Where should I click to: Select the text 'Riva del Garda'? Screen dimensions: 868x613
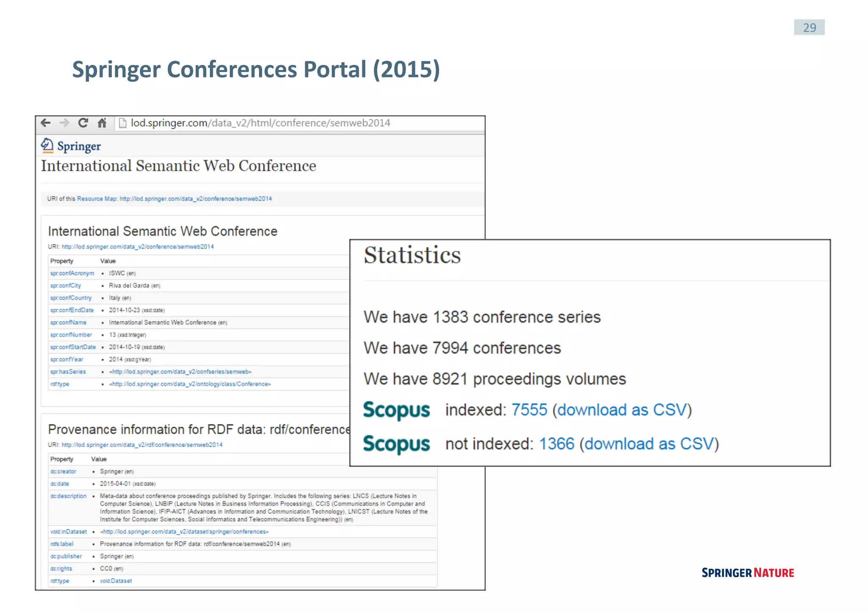(x=129, y=286)
